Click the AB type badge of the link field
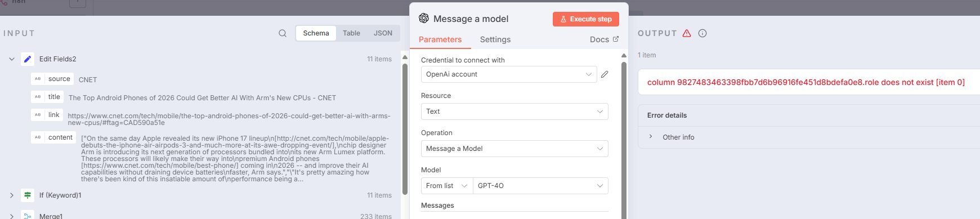This screenshot has width=980, height=219. click(38, 115)
